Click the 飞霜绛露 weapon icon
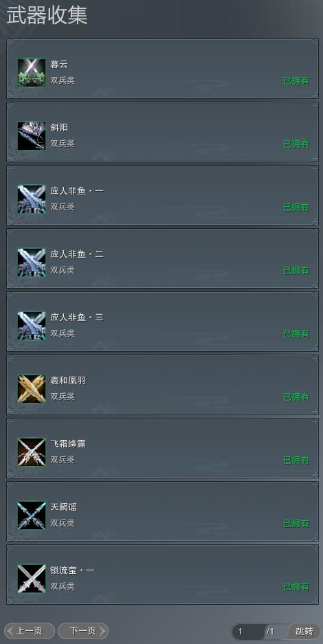This screenshot has width=323, height=644. click(x=32, y=452)
